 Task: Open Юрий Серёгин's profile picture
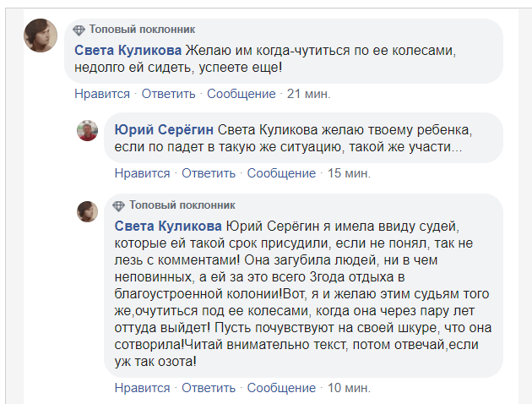coord(88,130)
